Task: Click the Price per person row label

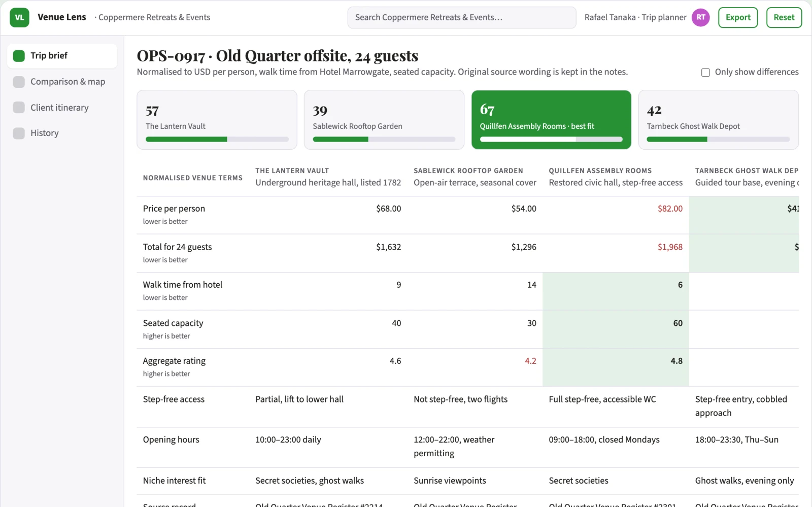Action: pos(174,209)
